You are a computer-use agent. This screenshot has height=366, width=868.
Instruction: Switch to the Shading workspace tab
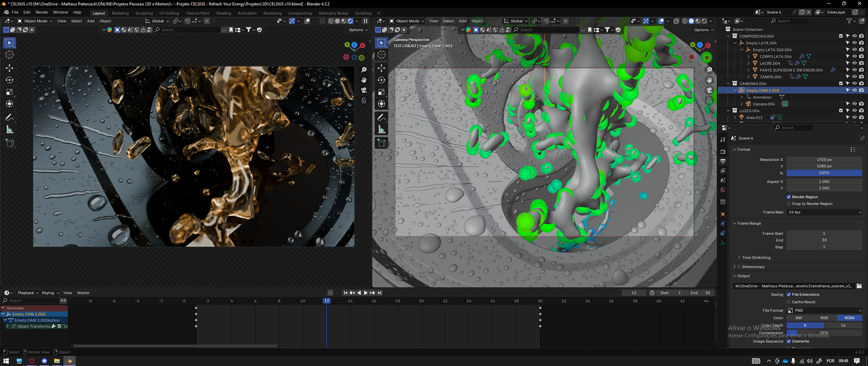[x=223, y=13]
